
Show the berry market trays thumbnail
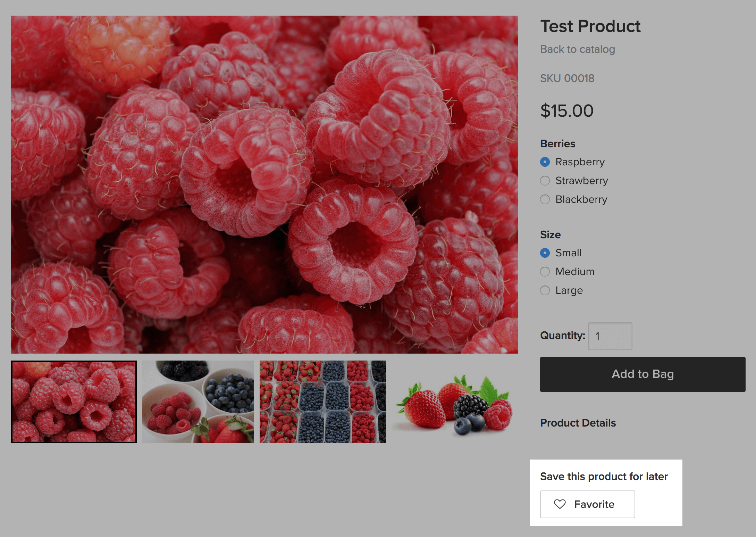(x=322, y=402)
